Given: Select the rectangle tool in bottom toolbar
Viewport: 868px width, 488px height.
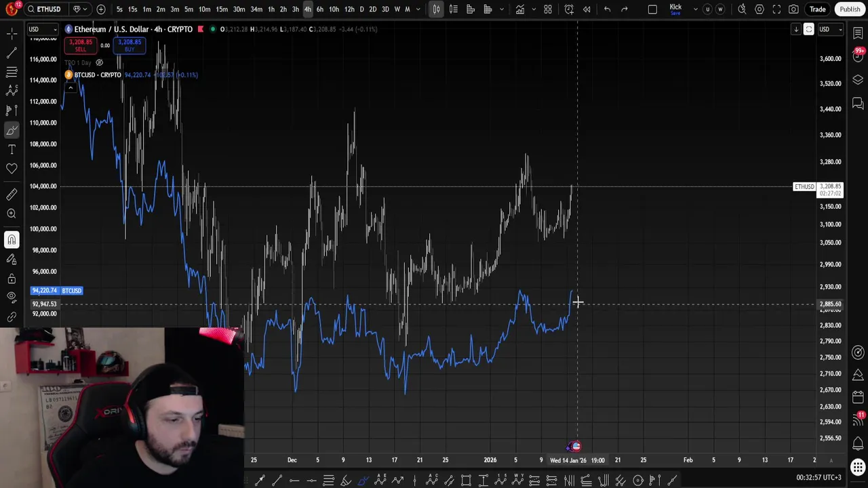Looking at the screenshot, I should (466, 481).
